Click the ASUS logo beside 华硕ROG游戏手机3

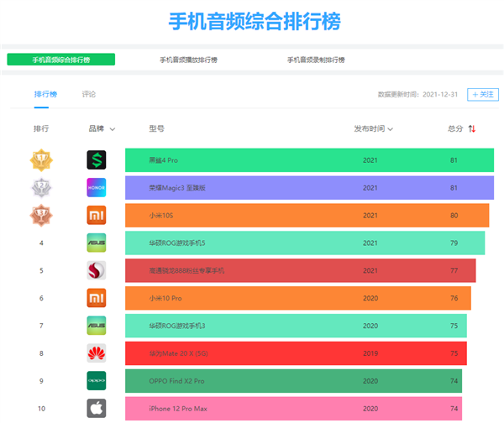(x=97, y=326)
